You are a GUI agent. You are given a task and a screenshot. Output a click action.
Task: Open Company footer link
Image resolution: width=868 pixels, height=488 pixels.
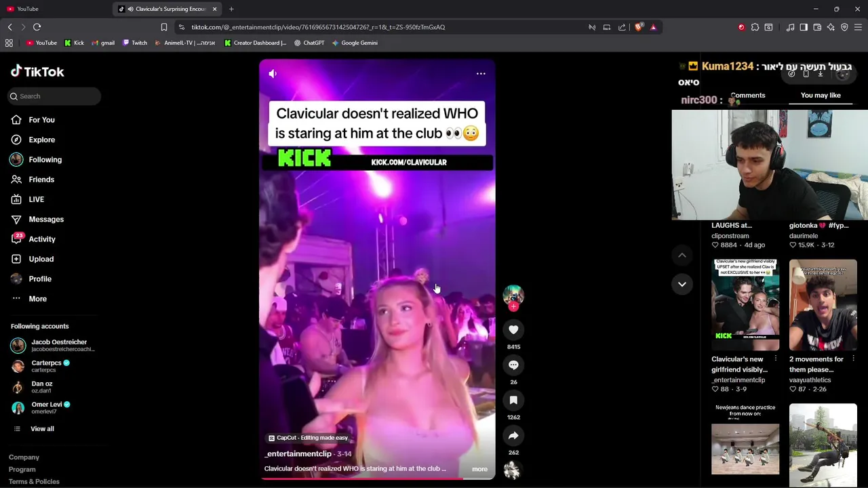pos(24,457)
